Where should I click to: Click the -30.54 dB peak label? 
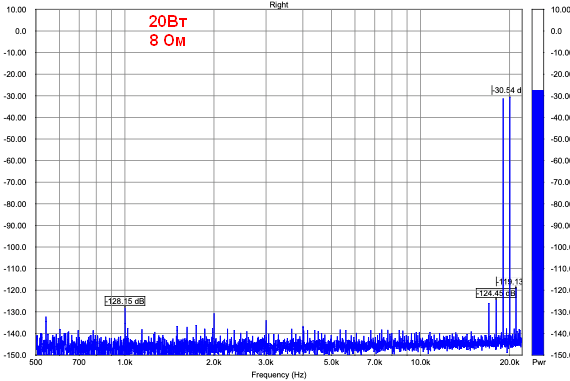pyautogui.click(x=507, y=90)
